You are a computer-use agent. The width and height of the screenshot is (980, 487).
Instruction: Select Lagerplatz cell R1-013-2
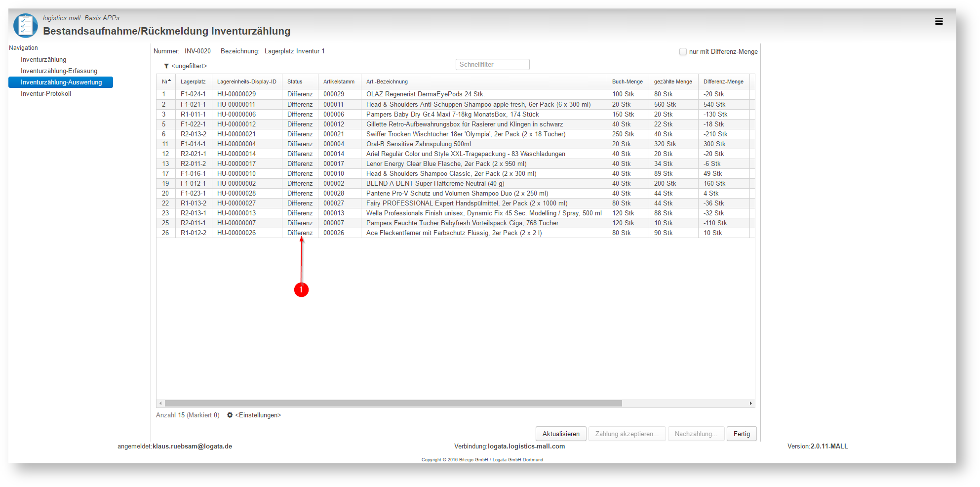click(194, 203)
